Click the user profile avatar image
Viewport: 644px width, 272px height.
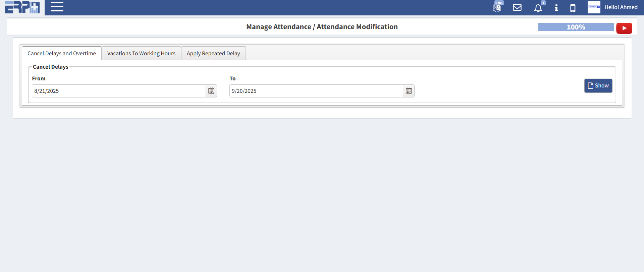pos(594,7)
